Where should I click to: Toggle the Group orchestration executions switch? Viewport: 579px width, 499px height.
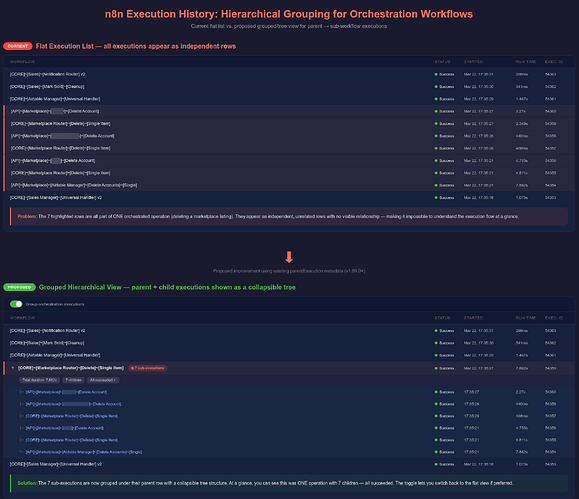tap(16, 304)
